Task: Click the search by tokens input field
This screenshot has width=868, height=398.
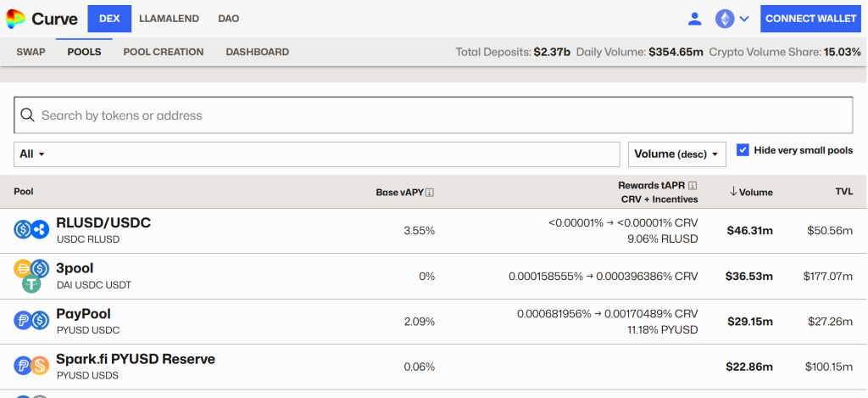Action: (x=441, y=115)
